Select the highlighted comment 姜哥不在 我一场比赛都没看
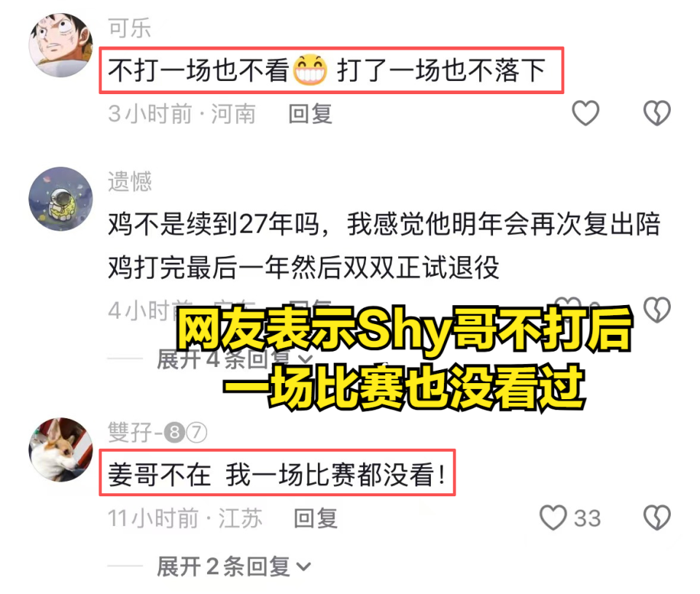The height and width of the screenshot is (594, 700). 277,473
